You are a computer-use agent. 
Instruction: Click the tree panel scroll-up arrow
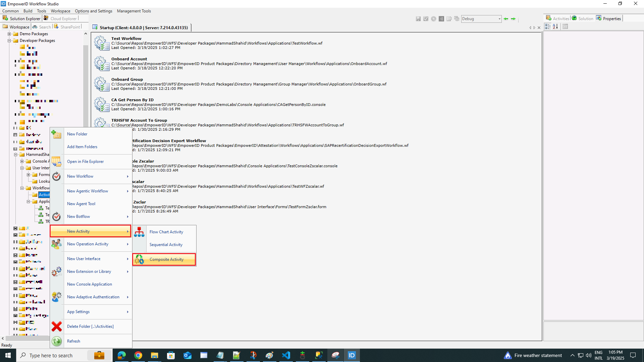pos(86,34)
